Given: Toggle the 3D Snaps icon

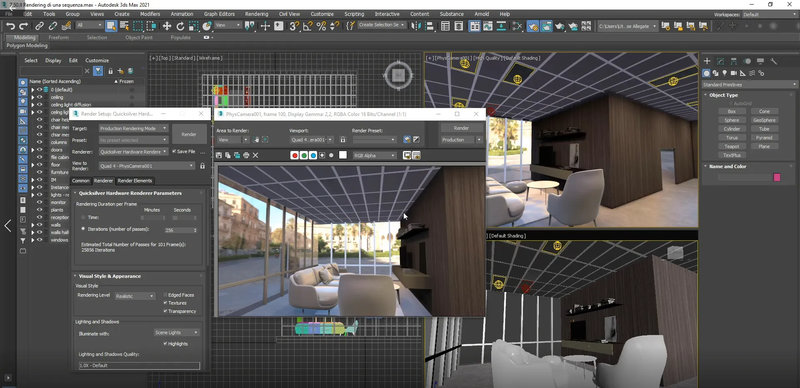Looking at the screenshot, I should click(x=294, y=26).
